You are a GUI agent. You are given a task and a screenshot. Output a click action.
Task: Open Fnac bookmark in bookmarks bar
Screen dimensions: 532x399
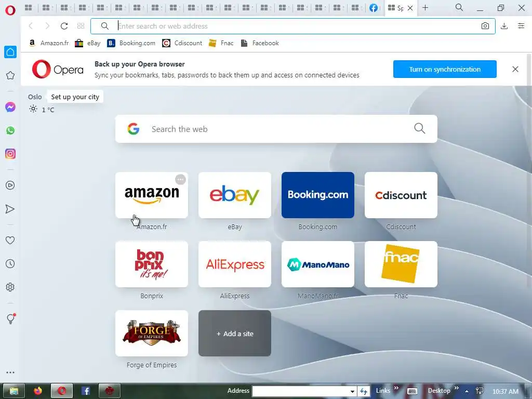pyautogui.click(x=221, y=43)
